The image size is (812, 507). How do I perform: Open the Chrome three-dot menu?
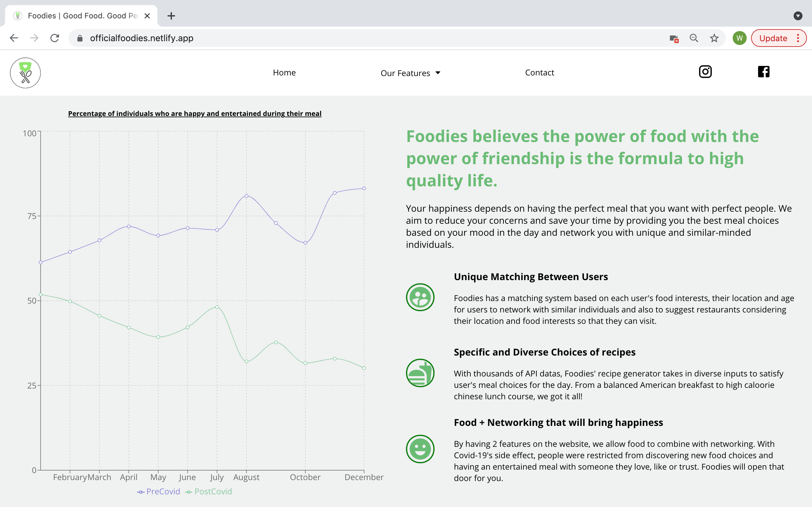click(798, 38)
